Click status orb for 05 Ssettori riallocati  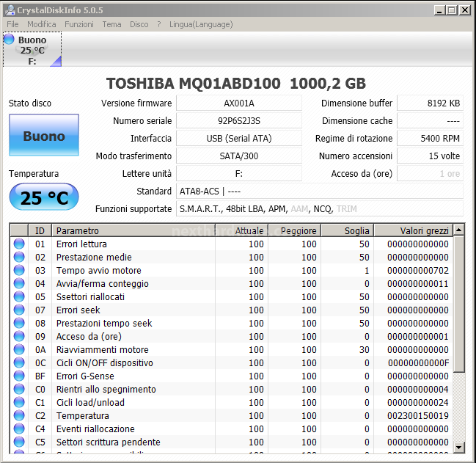pyautogui.click(x=19, y=296)
